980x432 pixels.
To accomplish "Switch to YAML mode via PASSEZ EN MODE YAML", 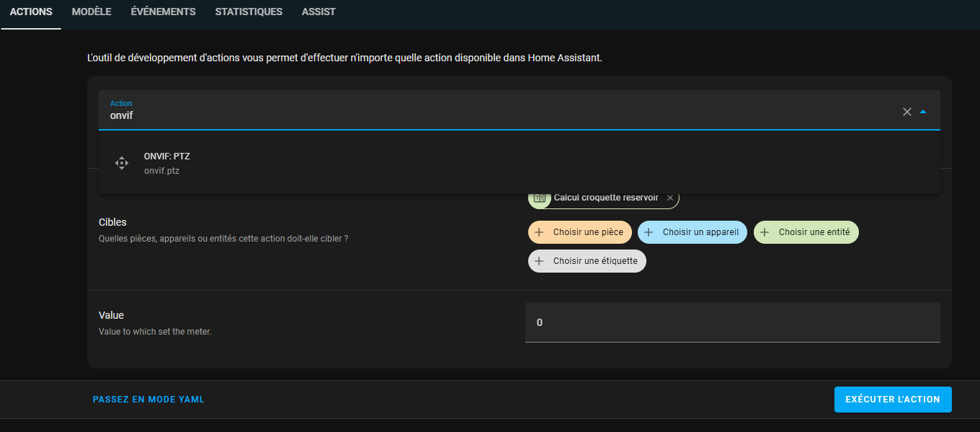I will 148,400.
